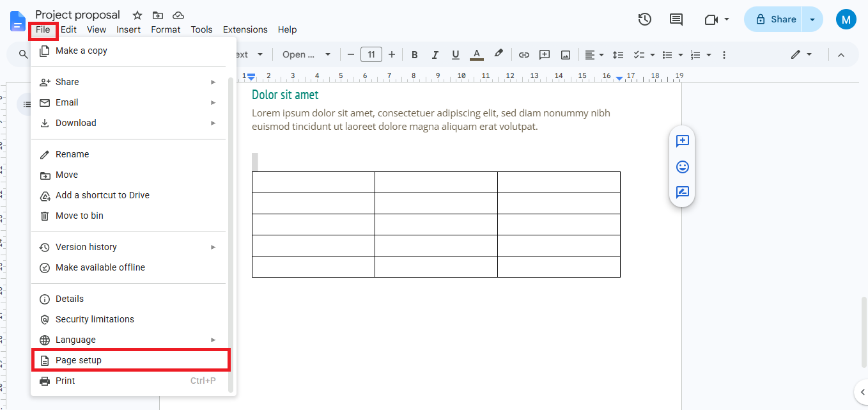The width and height of the screenshot is (868, 410).
Task: Toggle underline formatting
Action: click(x=456, y=55)
